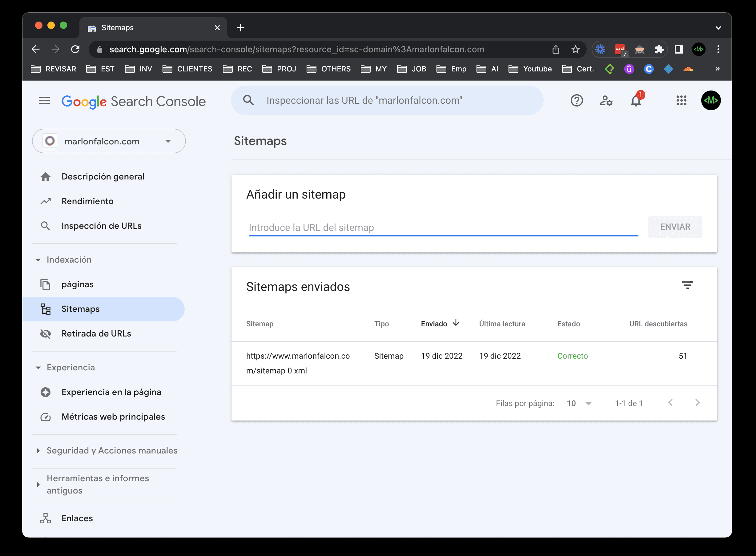This screenshot has height=556, width=756.
Task: Sort by the Enviado column
Action: pyautogui.click(x=440, y=324)
